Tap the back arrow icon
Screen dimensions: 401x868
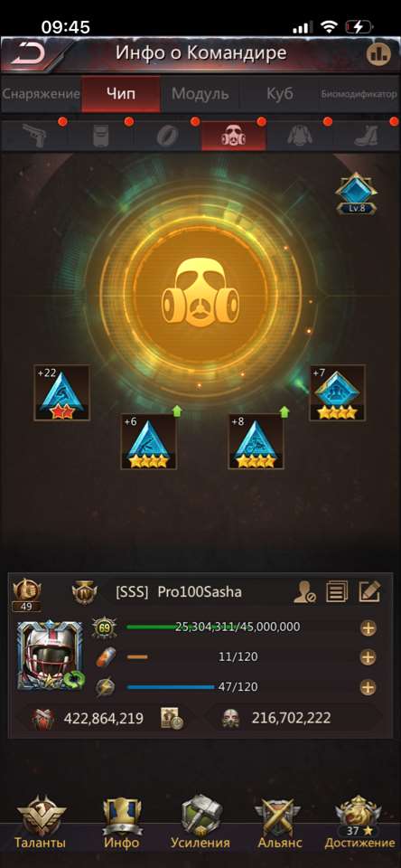click(26, 54)
